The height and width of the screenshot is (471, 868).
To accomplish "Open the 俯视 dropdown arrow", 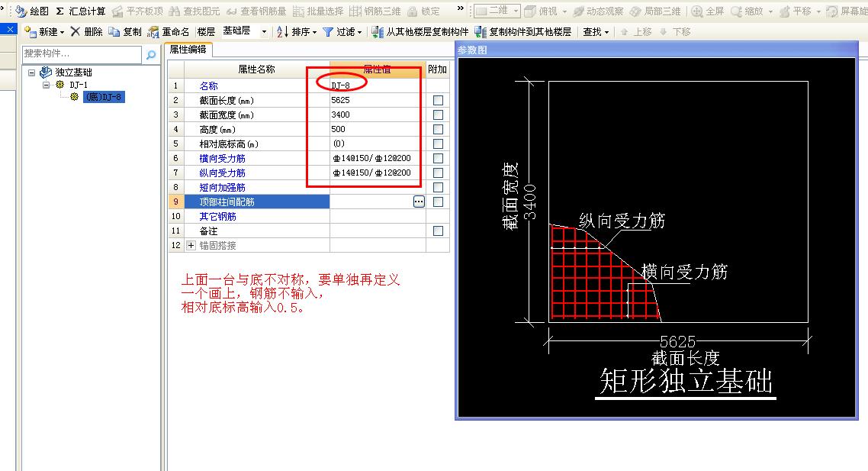I will (564, 11).
